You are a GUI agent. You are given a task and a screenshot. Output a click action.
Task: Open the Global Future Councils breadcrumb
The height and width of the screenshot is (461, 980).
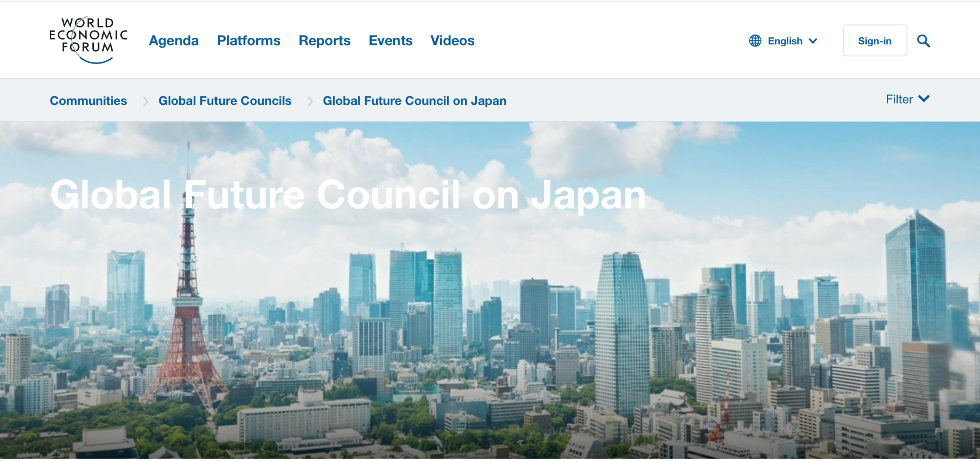225,101
